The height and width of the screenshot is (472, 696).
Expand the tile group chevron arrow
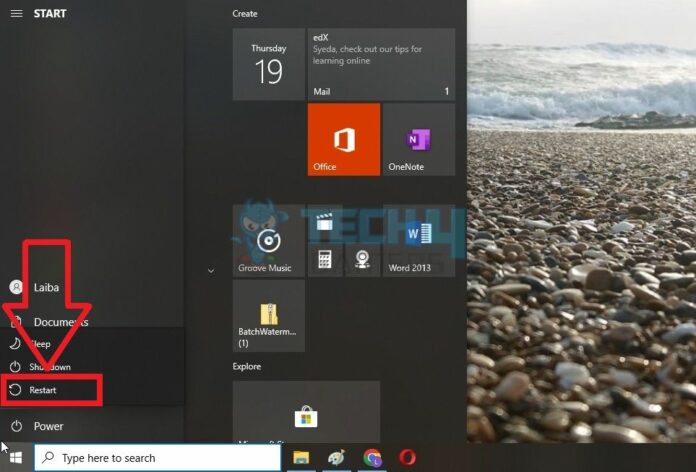[x=210, y=271]
